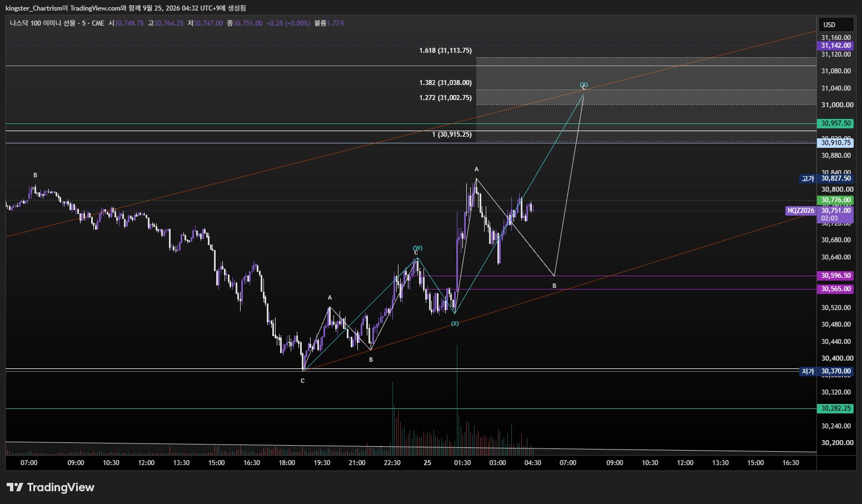Click the 저가 low price label
Image resolution: width=862 pixels, height=504 pixels.
[808, 371]
